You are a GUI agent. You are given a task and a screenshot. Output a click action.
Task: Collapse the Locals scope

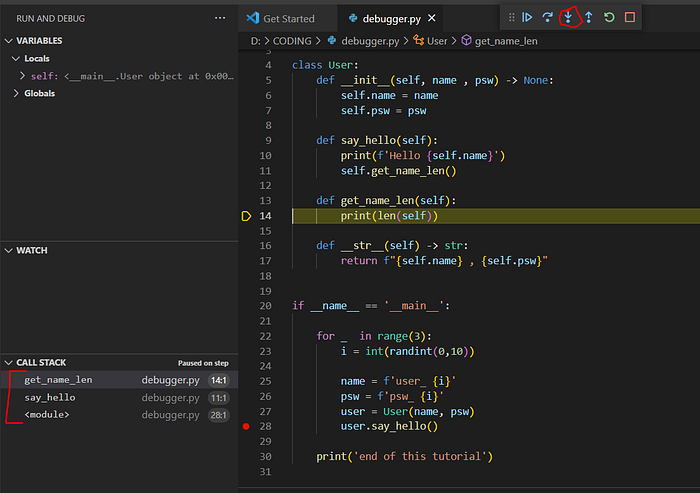tap(16, 58)
